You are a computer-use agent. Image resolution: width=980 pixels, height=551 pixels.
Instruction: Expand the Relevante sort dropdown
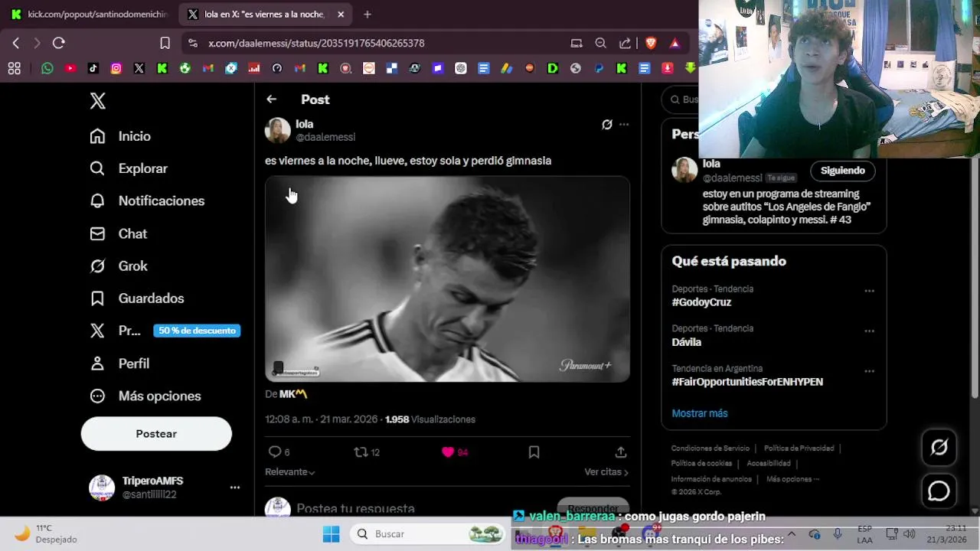click(x=290, y=472)
